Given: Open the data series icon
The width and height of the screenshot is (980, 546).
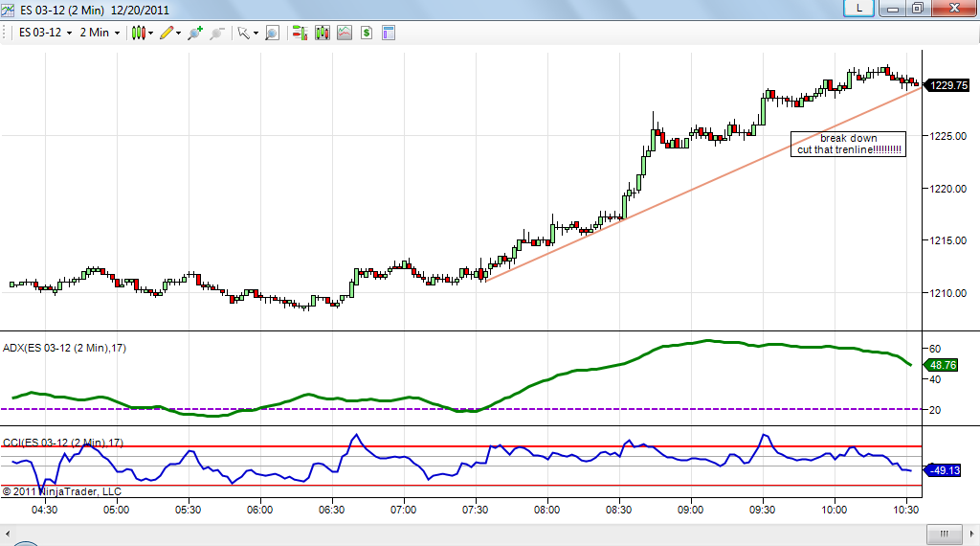Looking at the screenshot, I should pyautogui.click(x=323, y=34).
